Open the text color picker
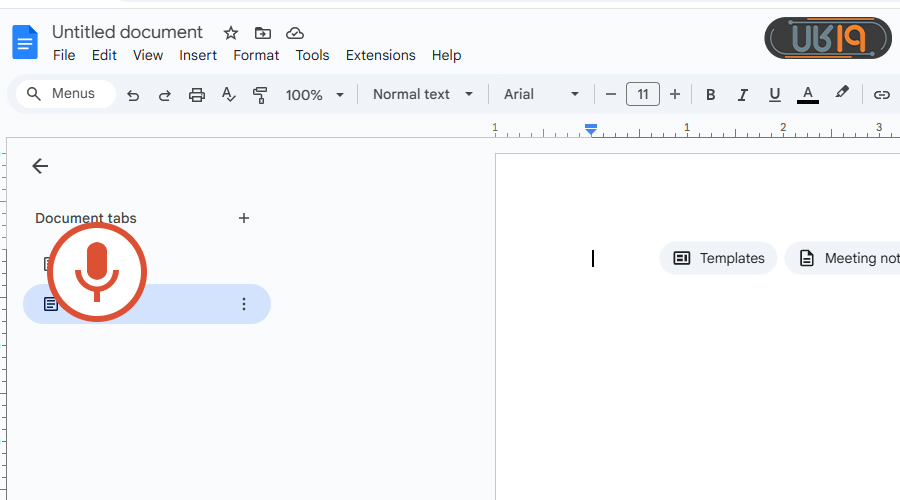 [x=808, y=95]
